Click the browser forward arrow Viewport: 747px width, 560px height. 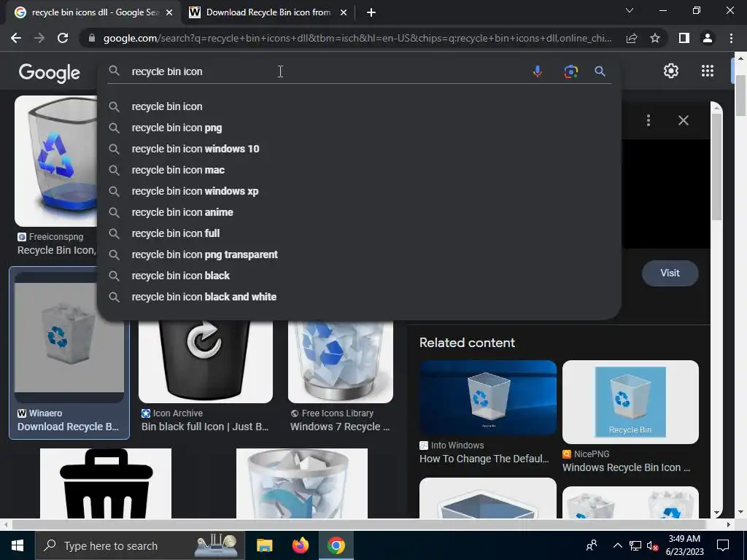coord(39,38)
